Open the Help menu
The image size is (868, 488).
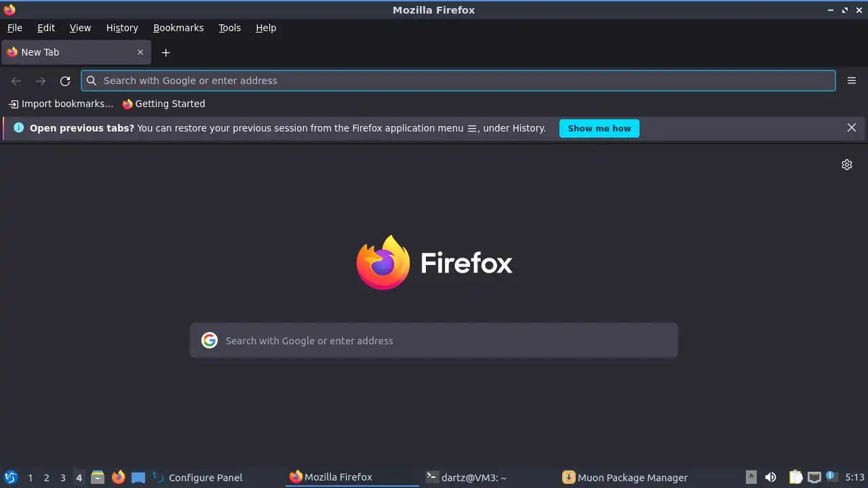266,28
